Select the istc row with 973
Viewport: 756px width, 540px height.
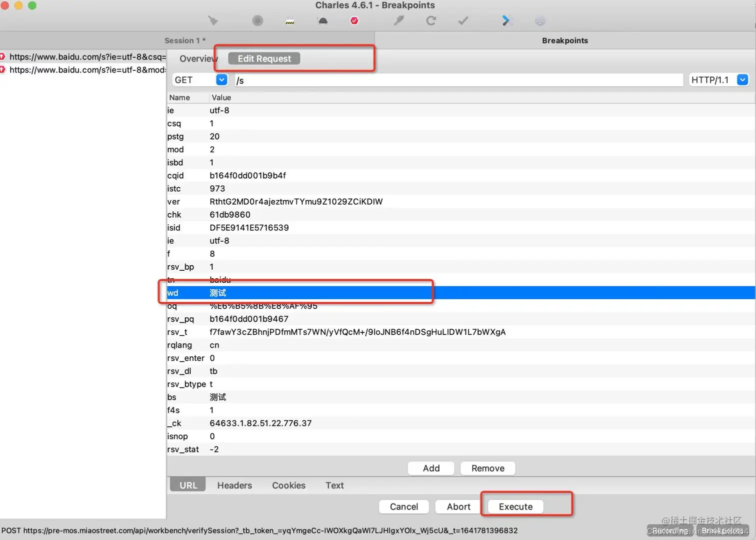pyautogui.click(x=461, y=189)
